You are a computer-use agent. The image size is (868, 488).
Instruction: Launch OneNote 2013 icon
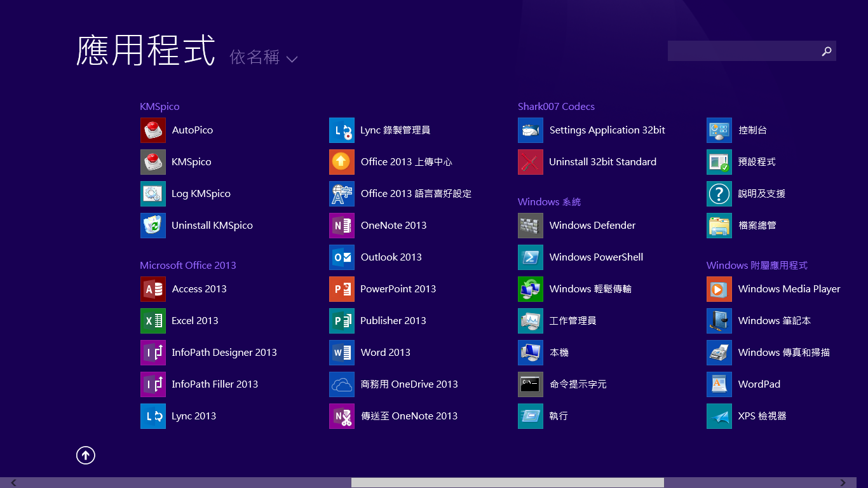[x=342, y=226]
